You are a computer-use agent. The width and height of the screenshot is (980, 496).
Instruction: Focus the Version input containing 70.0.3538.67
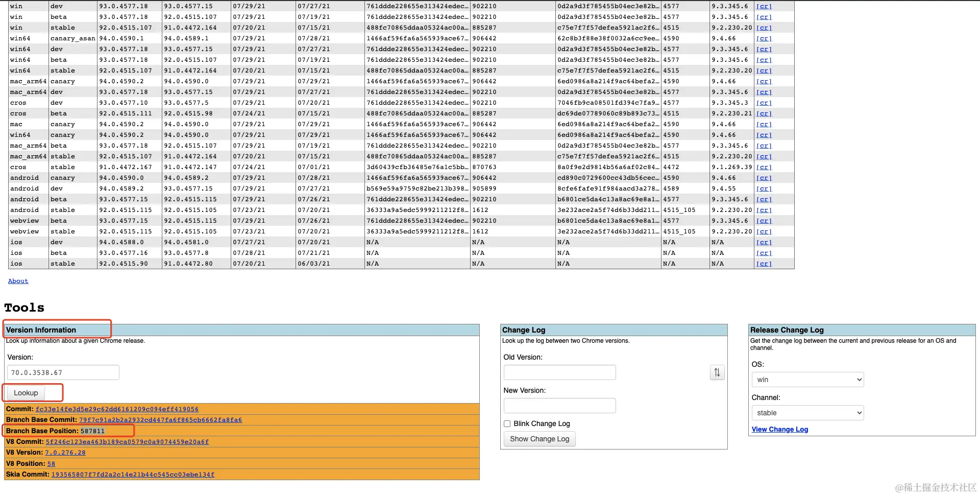tap(63, 372)
